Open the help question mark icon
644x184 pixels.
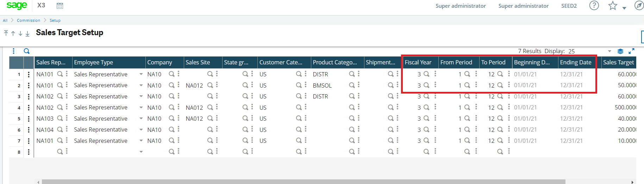594,6
